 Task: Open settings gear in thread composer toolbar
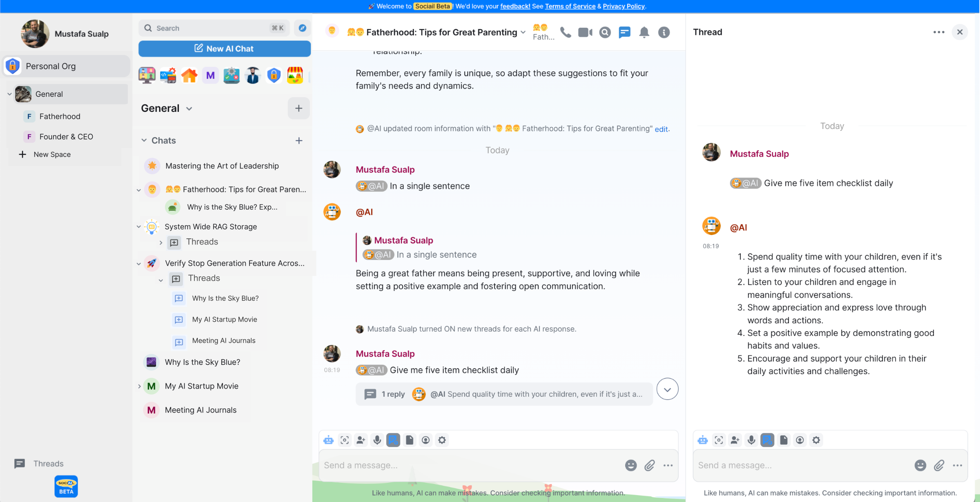(816, 440)
